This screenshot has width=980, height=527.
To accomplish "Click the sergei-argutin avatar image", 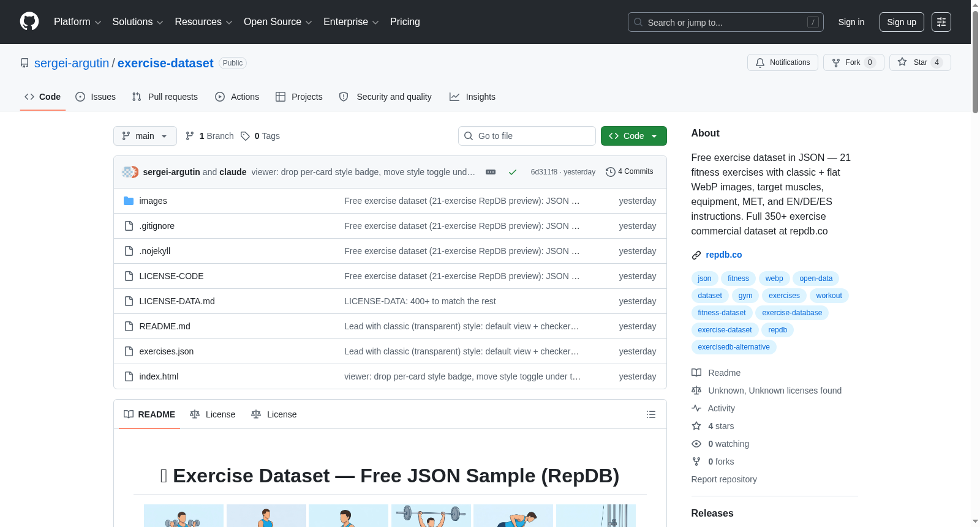I will tap(127, 172).
